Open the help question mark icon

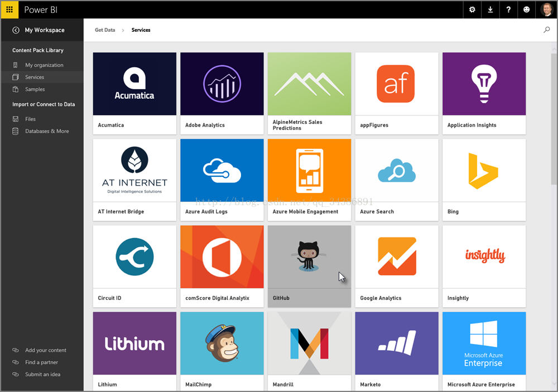[x=508, y=9]
